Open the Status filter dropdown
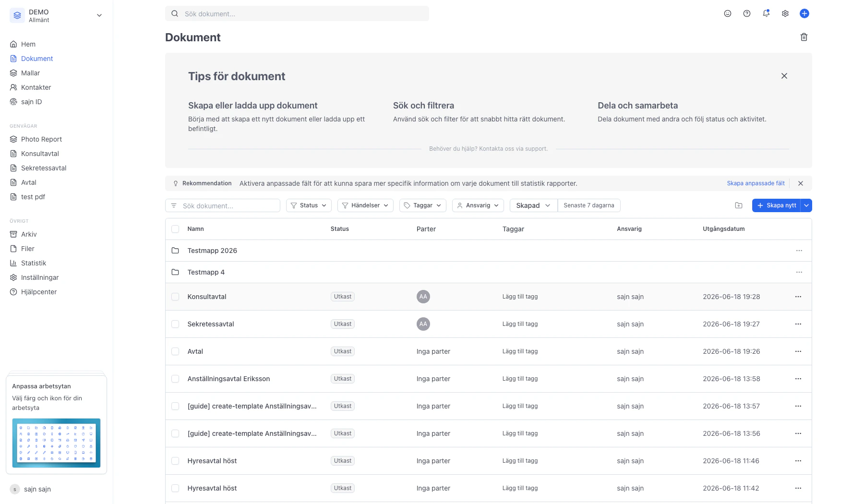The width and height of the screenshot is (864, 504). click(x=309, y=205)
